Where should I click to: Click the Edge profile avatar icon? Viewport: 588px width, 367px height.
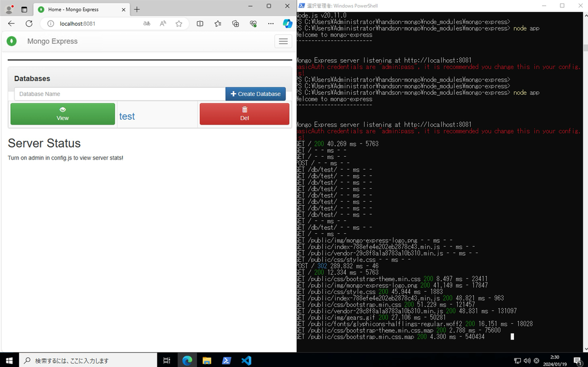point(9,9)
